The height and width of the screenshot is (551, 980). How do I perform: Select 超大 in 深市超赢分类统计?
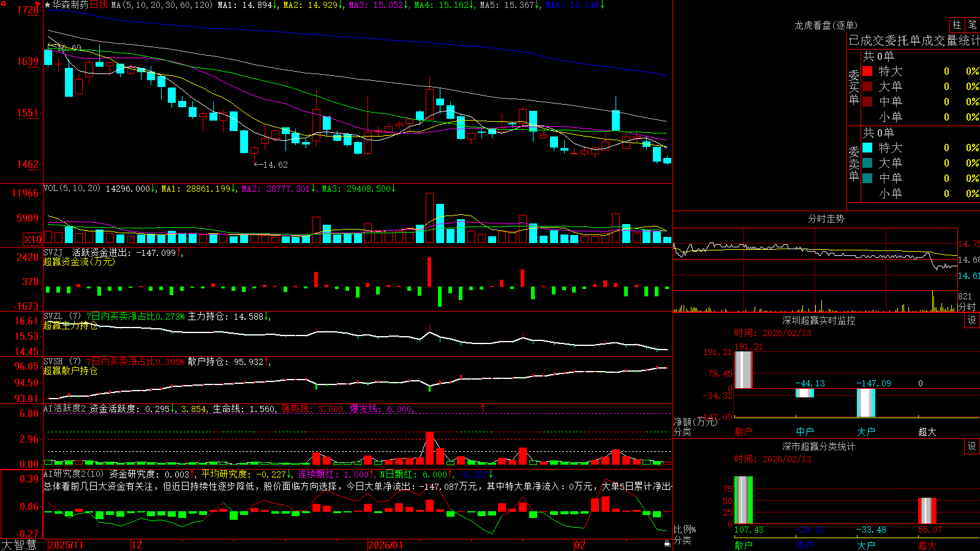tap(927, 545)
